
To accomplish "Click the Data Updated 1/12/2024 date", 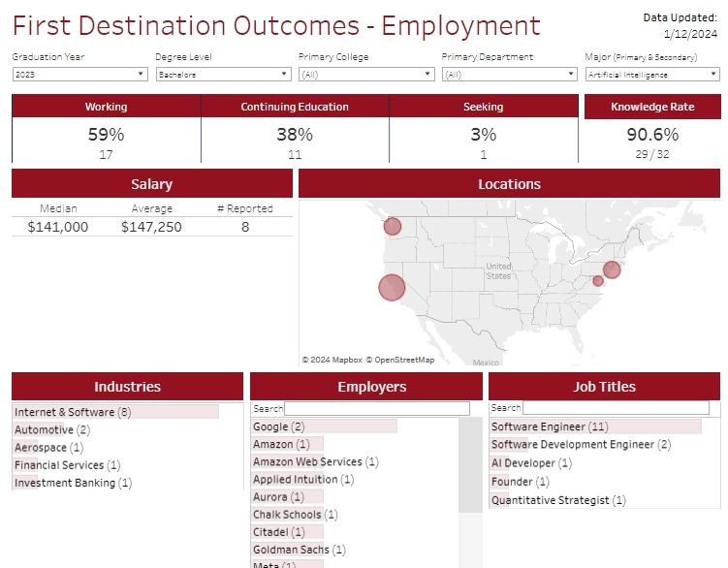I will [690, 34].
